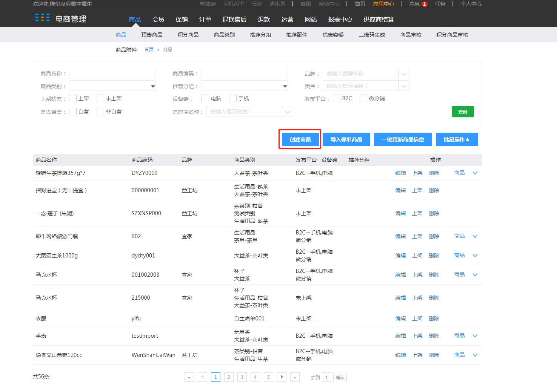This screenshot has height=392, width=557.
Task: Click the 确认 page jump button
Action: pos(340,377)
